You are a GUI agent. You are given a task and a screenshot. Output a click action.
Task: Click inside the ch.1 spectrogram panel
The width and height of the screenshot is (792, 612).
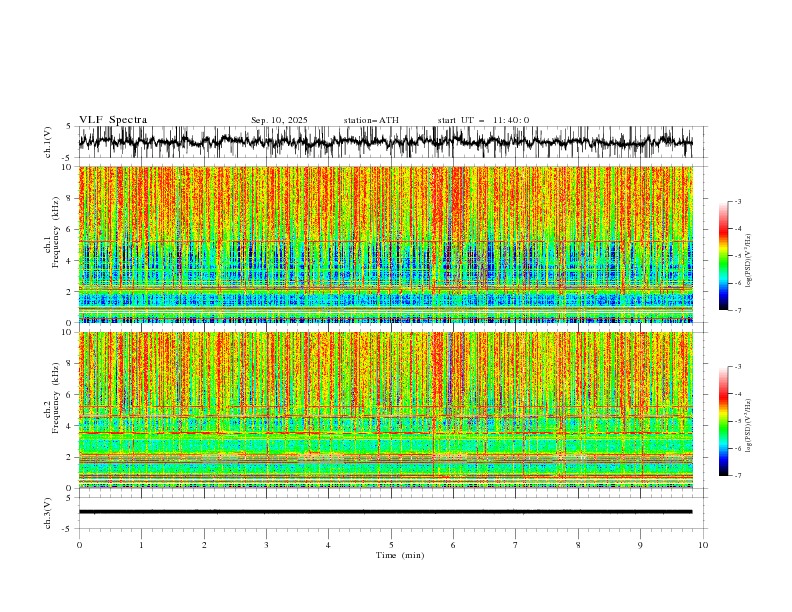(x=386, y=244)
